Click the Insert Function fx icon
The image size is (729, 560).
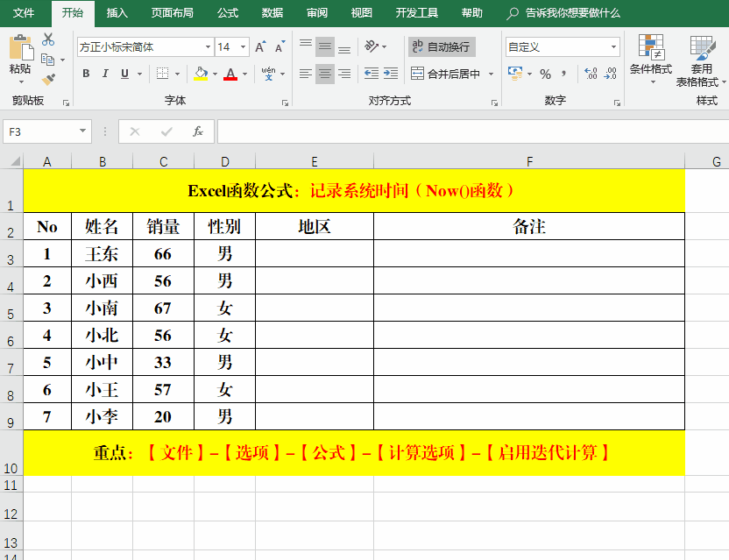click(198, 131)
